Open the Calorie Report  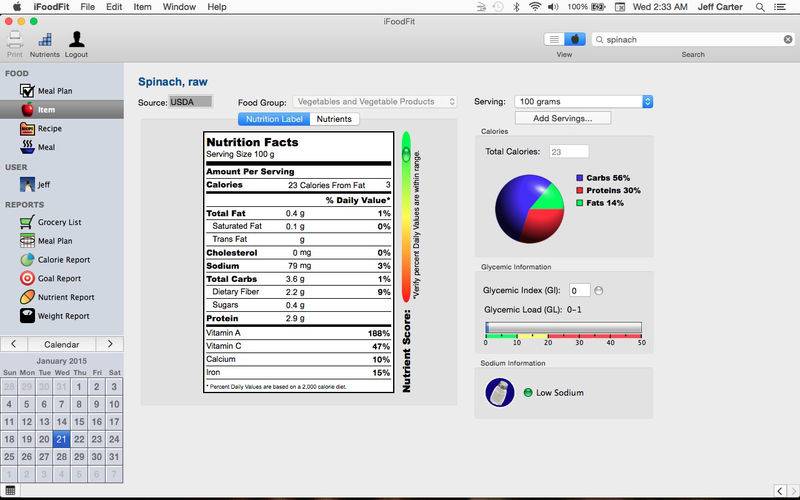tap(63, 260)
